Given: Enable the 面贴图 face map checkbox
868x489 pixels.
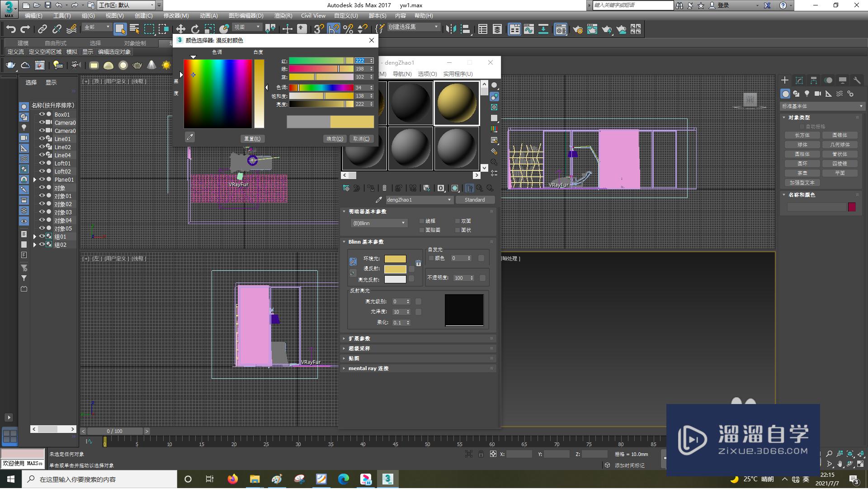Looking at the screenshot, I should 422,230.
